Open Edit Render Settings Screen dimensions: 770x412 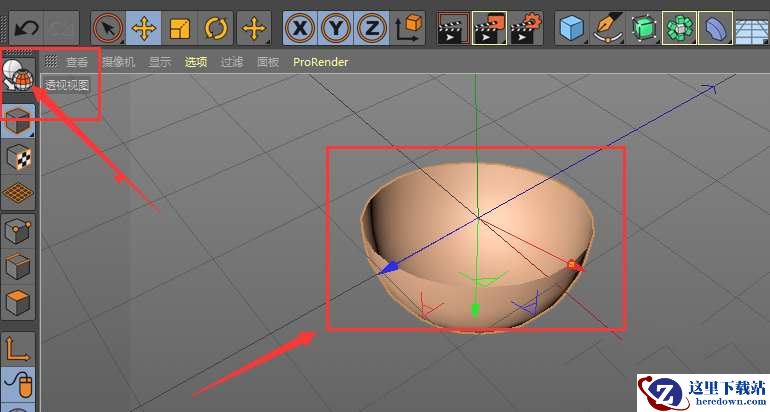[525, 29]
